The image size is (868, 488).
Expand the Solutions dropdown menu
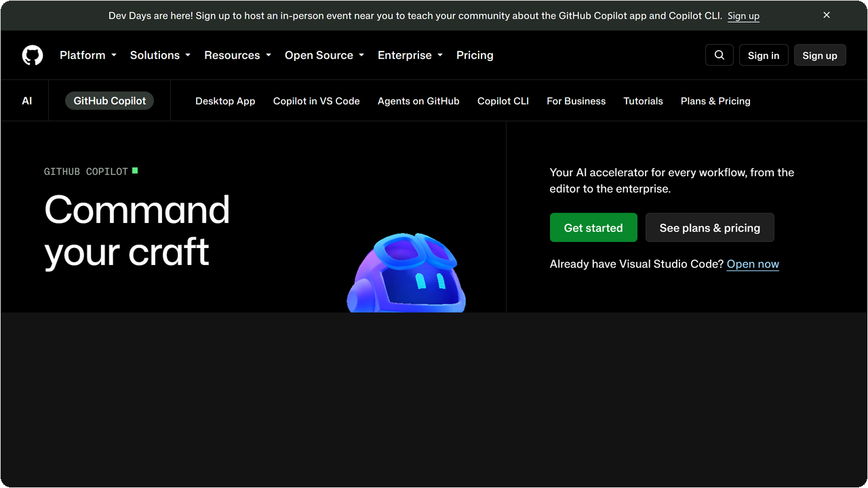pos(160,55)
